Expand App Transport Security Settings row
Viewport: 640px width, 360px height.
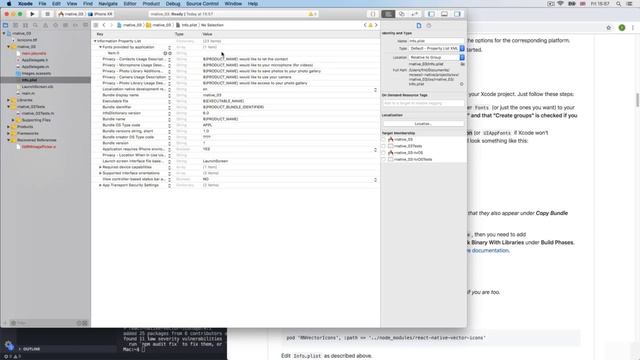(100, 185)
